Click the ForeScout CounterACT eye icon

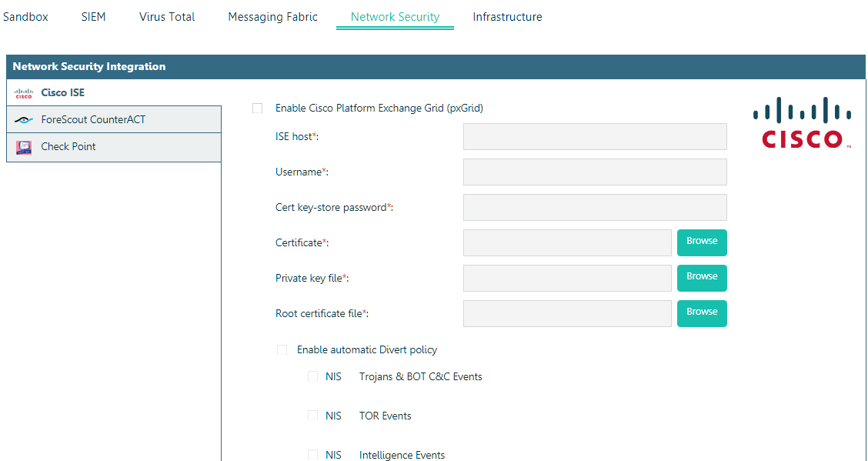24,120
